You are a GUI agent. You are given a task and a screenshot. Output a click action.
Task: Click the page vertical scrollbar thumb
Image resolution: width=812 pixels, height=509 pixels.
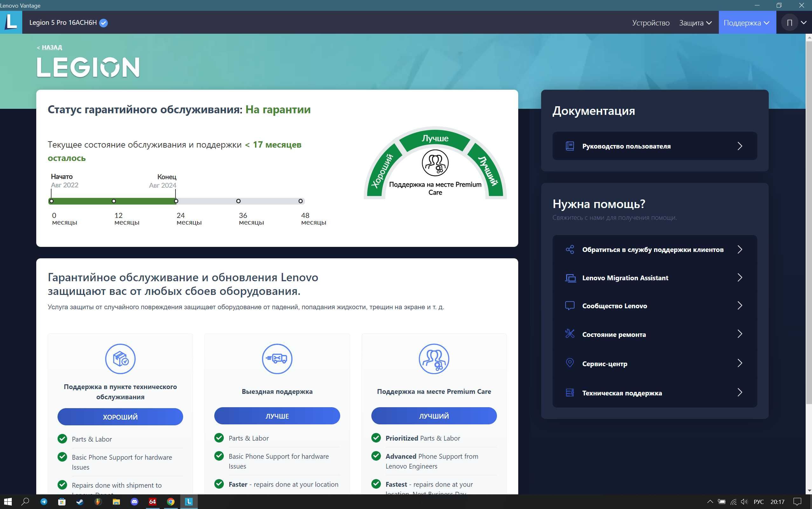(x=809, y=222)
